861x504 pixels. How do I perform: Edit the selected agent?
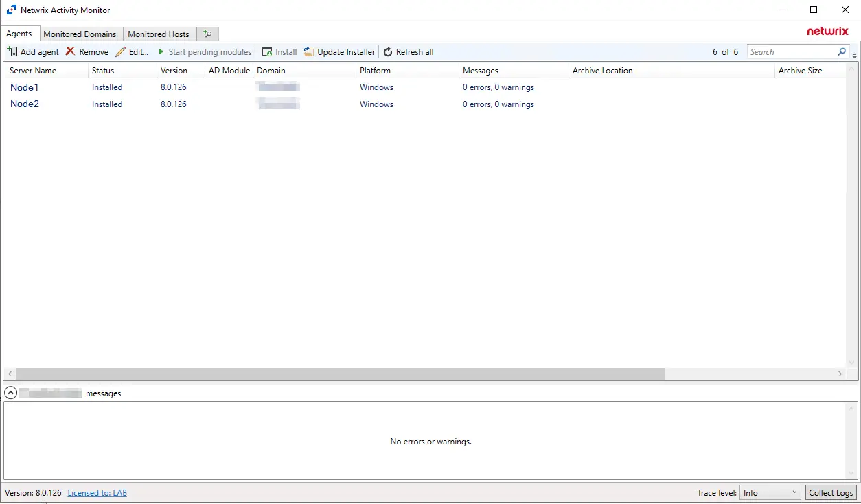[132, 51]
